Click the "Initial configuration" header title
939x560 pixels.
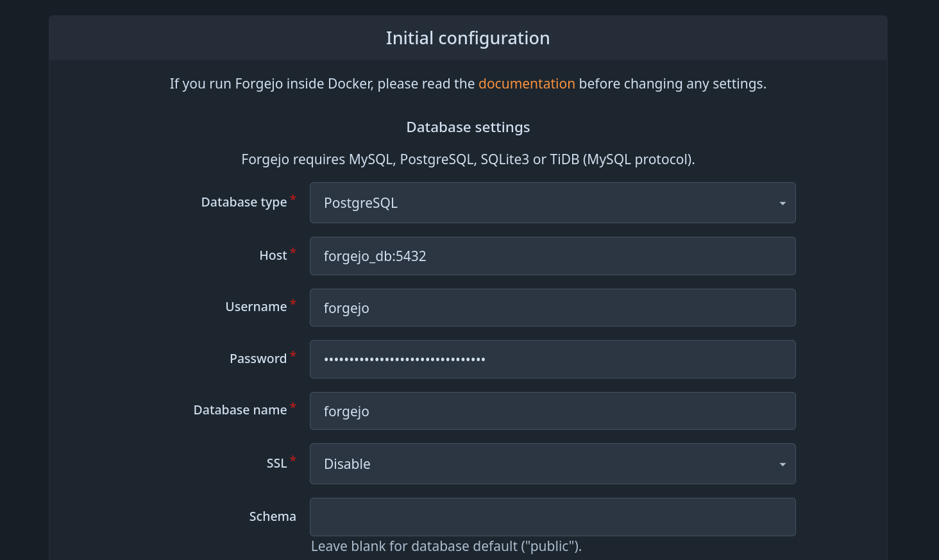[468, 38]
